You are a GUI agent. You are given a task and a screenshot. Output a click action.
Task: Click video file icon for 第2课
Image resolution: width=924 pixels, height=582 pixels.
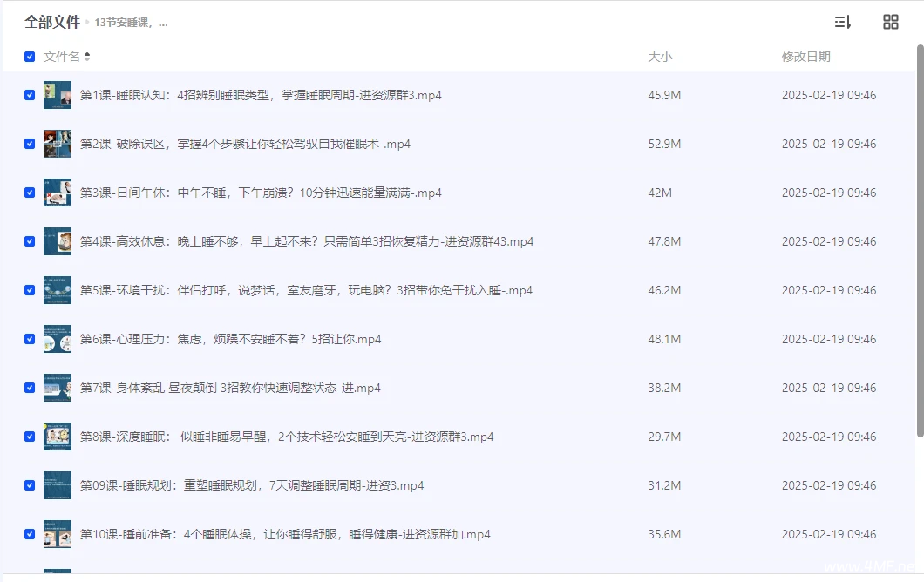click(x=58, y=144)
